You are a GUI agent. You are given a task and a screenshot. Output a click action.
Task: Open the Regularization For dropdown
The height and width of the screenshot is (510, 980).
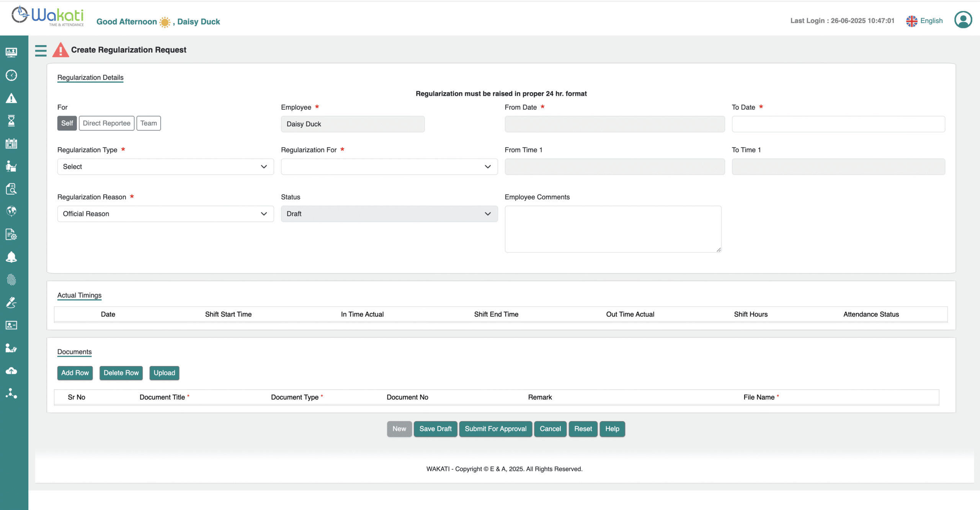pyautogui.click(x=389, y=167)
